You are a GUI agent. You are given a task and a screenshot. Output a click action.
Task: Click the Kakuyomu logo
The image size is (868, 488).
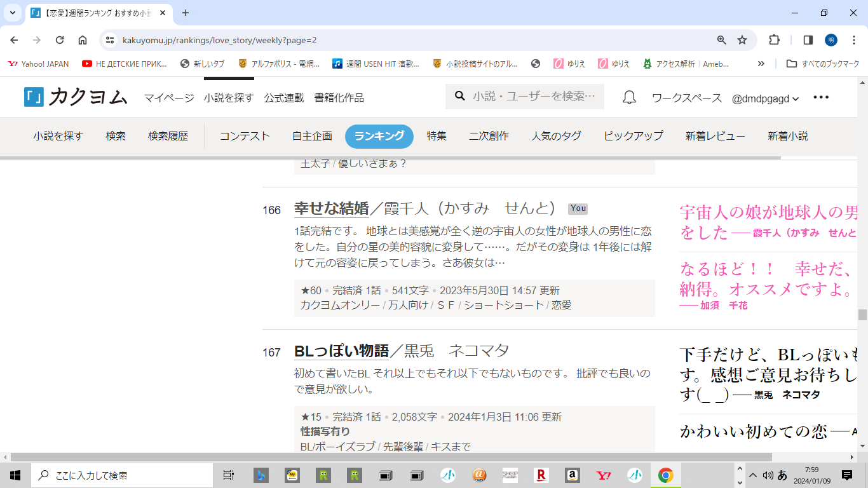75,97
